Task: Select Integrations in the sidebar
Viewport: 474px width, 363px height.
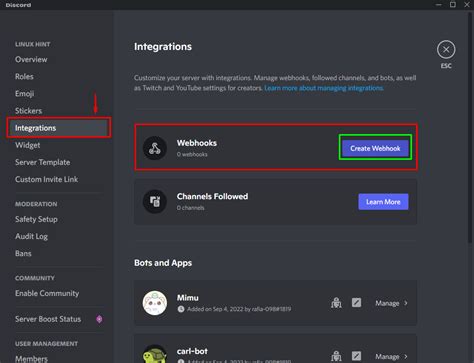Action: [59, 128]
